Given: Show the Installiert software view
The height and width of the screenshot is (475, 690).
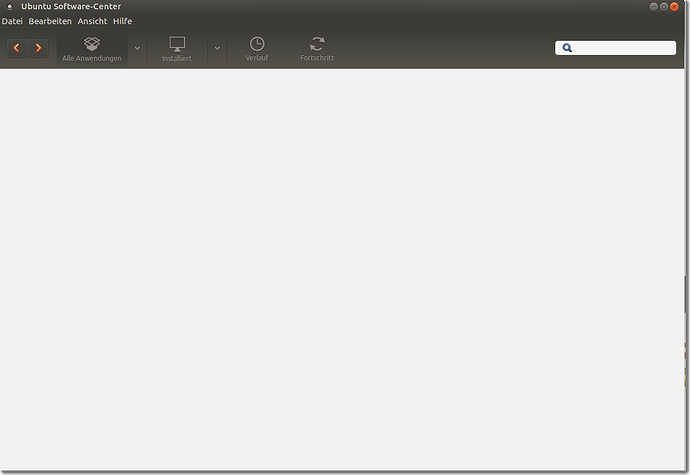Looking at the screenshot, I should 177,49.
